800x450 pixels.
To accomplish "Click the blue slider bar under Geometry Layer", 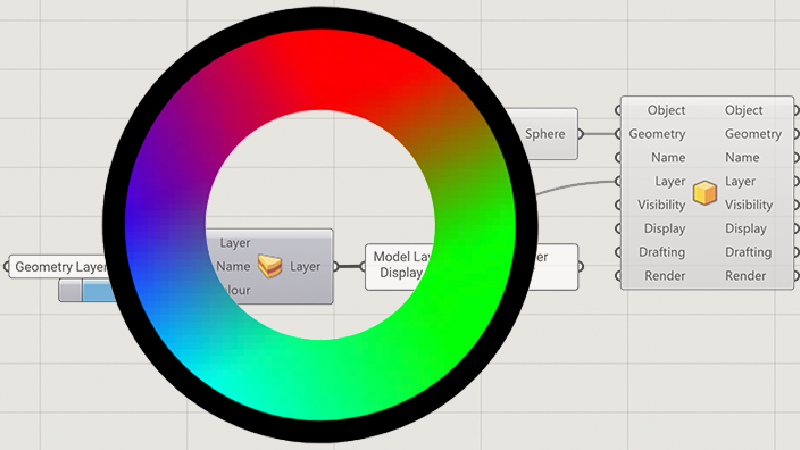I will coord(97,291).
